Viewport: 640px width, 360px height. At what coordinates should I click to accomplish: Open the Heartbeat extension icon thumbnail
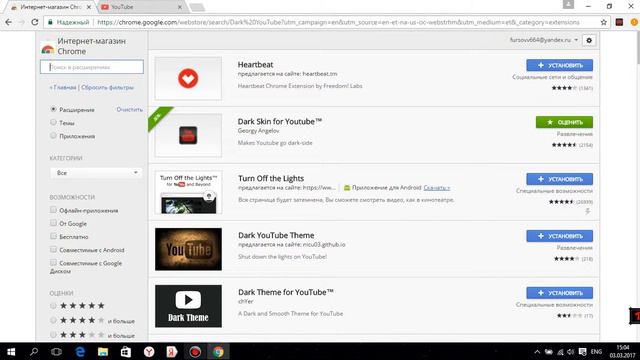point(188,78)
